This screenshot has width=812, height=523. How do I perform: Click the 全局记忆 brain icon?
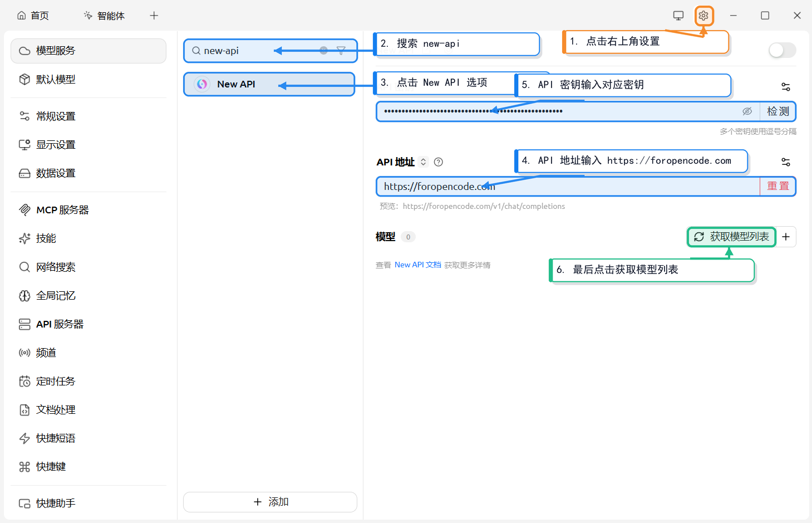click(x=24, y=295)
